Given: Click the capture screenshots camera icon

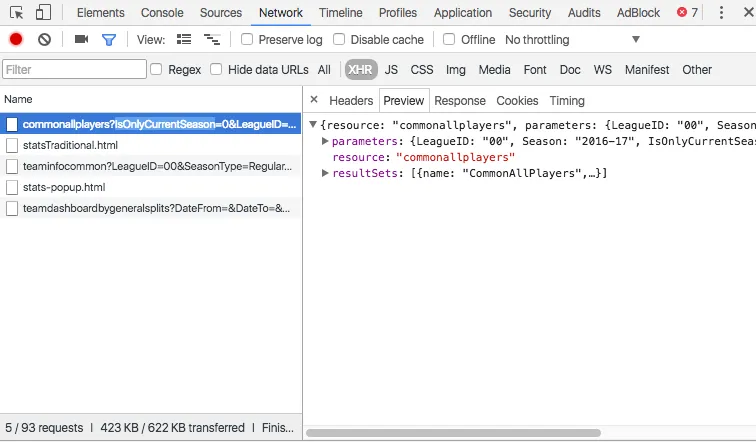Looking at the screenshot, I should (x=81, y=39).
